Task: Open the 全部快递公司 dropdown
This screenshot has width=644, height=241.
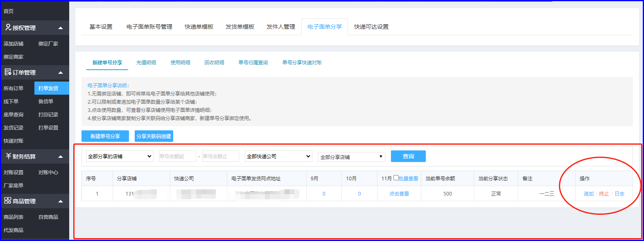Action: [x=278, y=156]
